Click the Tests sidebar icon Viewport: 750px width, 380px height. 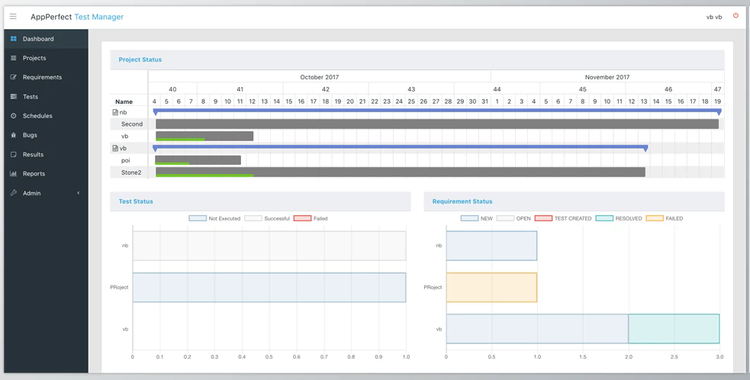click(x=13, y=97)
